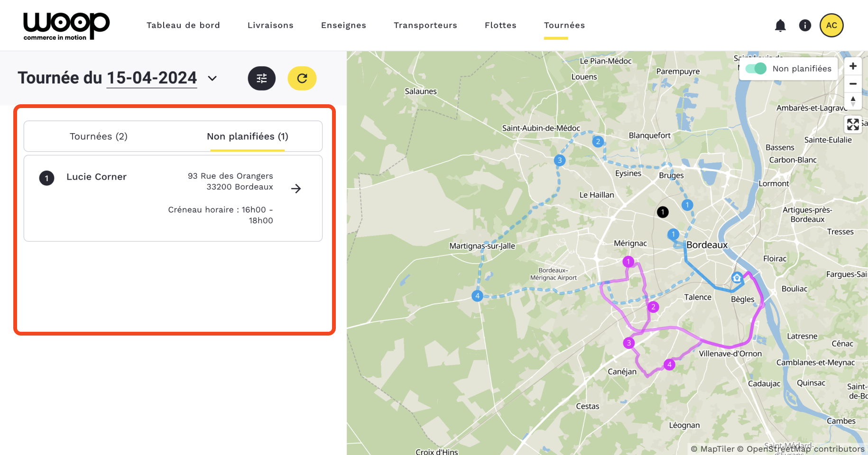Image resolution: width=868 pixels, height=455 pixels.
Task: Open the AC user avatar menu
Action: tap(831, 26)
